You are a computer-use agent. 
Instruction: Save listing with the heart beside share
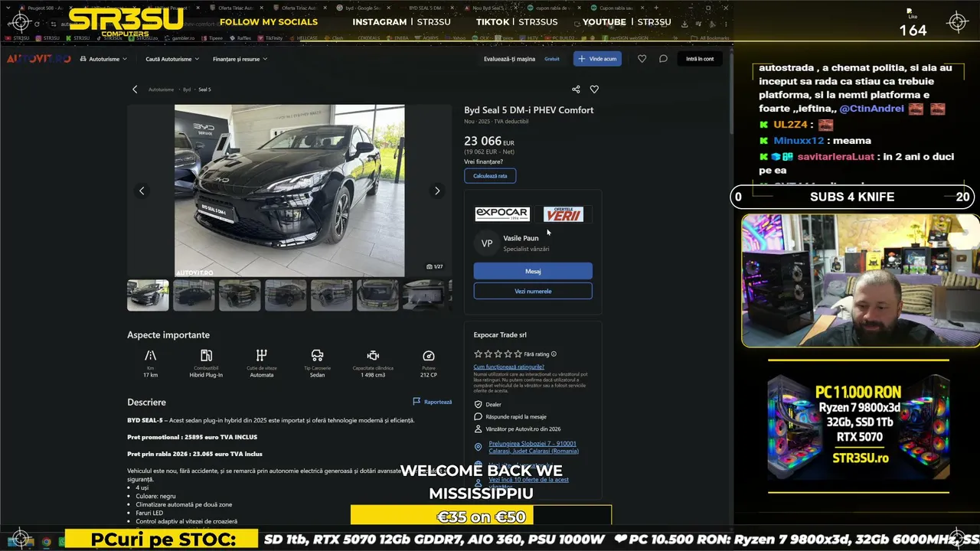594,90
